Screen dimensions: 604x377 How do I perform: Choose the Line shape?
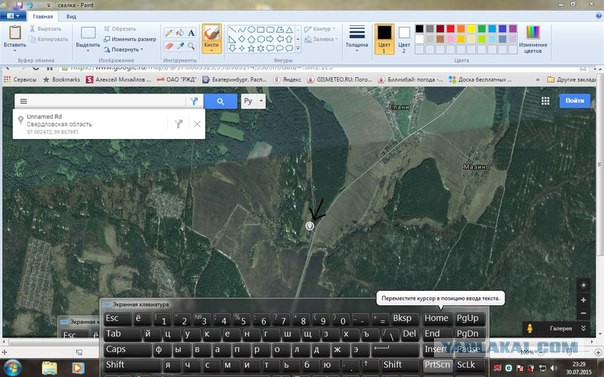click(x=232, y=30)
